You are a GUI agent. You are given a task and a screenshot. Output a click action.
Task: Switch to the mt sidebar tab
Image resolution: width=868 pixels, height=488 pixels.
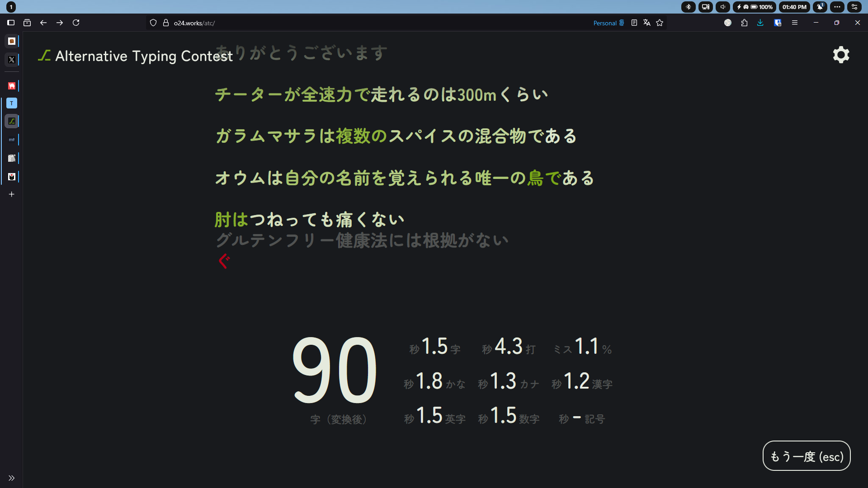12,140
